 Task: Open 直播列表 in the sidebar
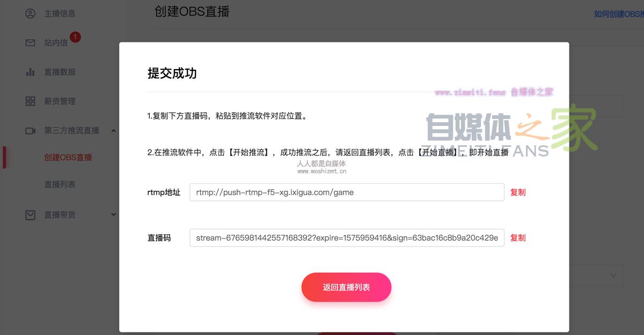60,184
